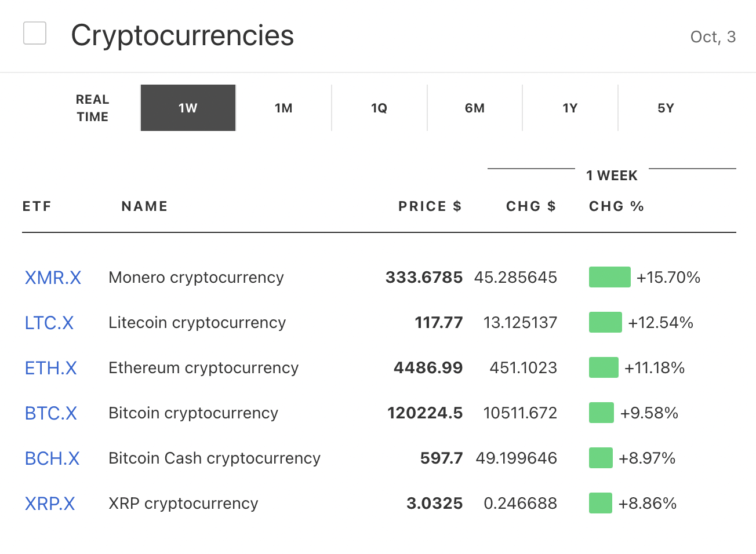Open the BTC.X ticker link
Image resolution: width=756 pixels, height=554 pixels.
(x=51, y=413)
